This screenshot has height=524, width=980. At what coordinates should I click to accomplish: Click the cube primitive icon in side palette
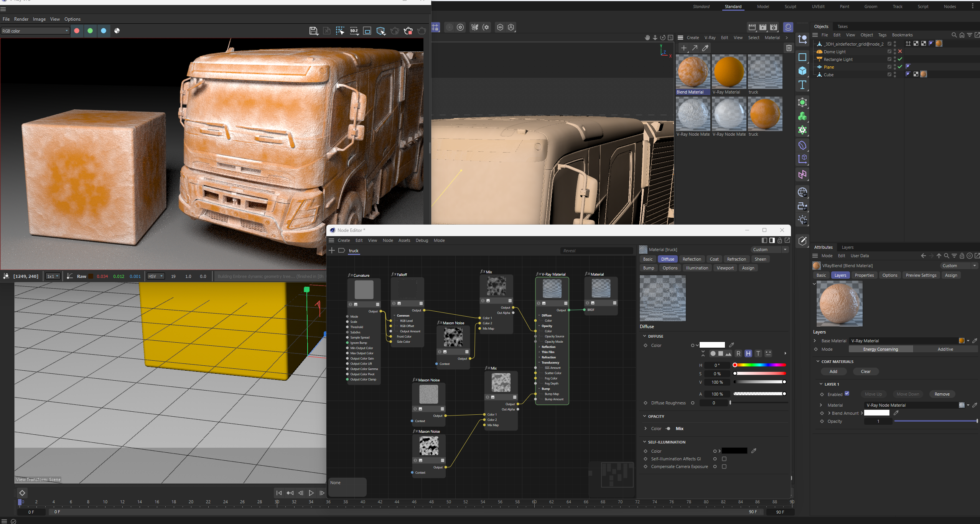click(802, 71)
